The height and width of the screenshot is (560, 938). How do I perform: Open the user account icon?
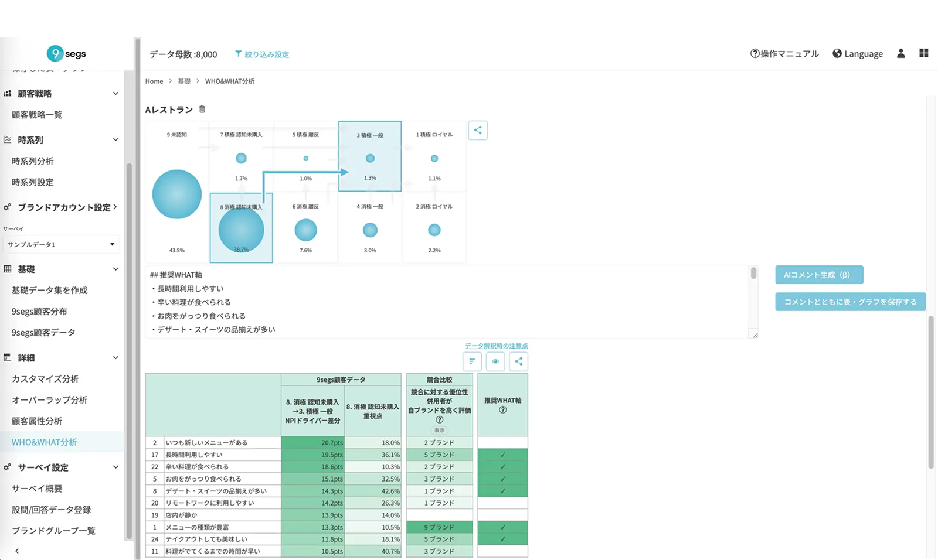901,53
